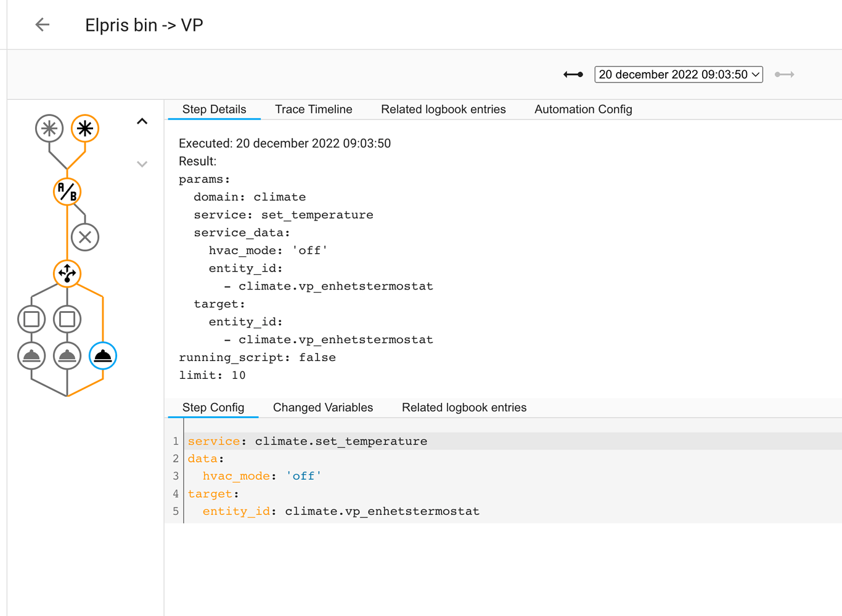Select the highlighted blue service call node
842x616 pixels.
[x=102, y=355]
